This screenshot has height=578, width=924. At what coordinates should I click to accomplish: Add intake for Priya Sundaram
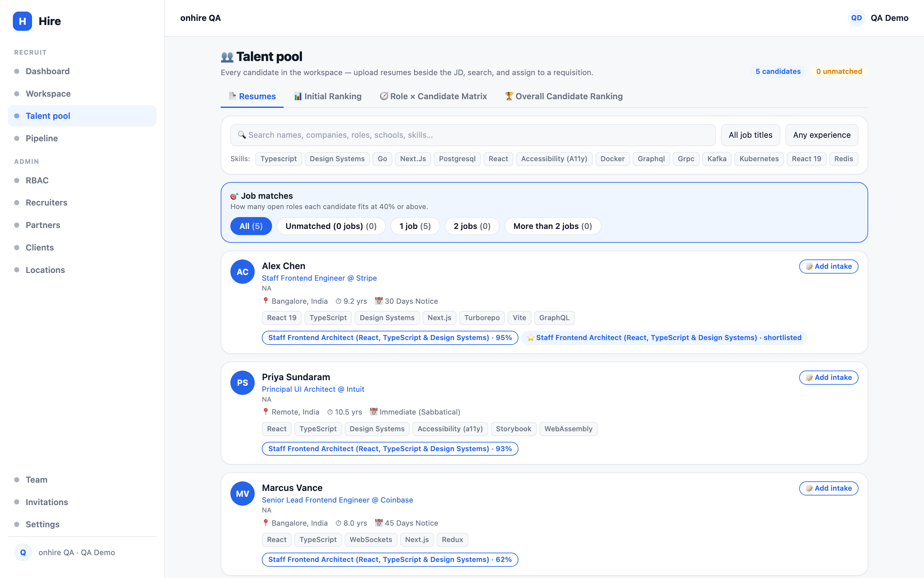pyautogui.click(x=828, y=377)
